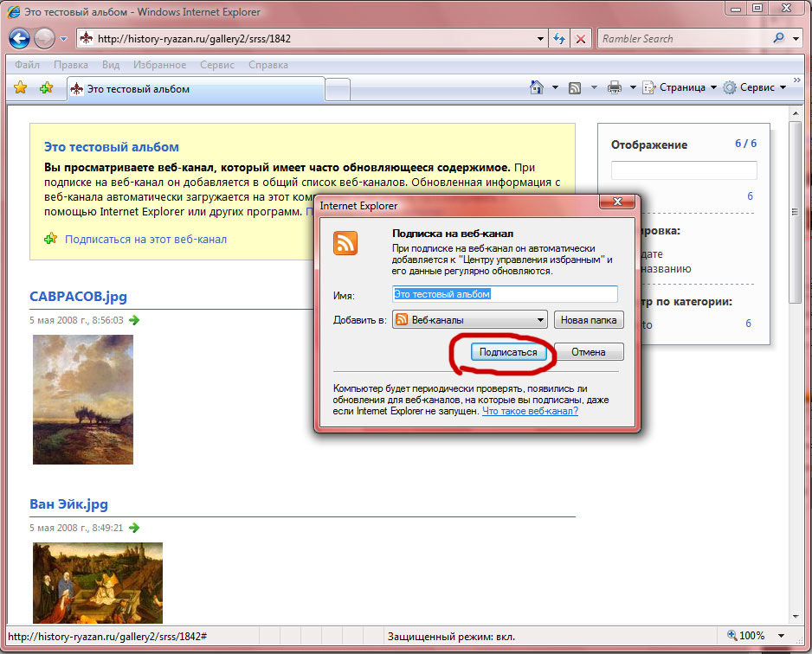Expand the feeds toolbar dropdown arrow
Viewport: 812px width, 654px height.
tap(594, 87)
